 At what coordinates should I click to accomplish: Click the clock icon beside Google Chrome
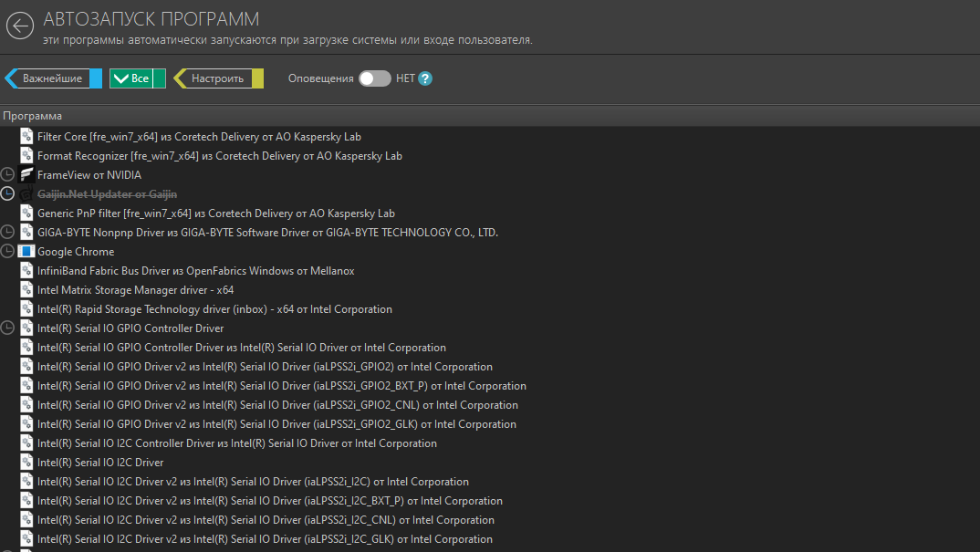click(8, 252)
